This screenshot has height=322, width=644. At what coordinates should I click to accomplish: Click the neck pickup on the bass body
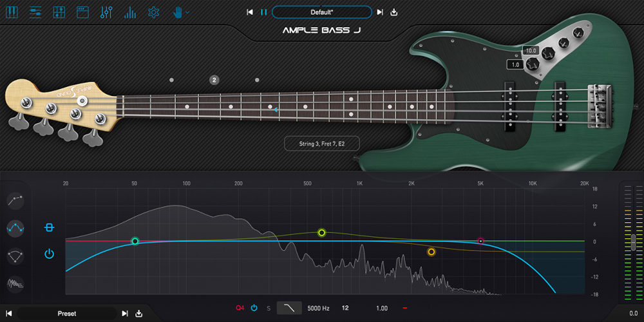[x=509, y=106]
